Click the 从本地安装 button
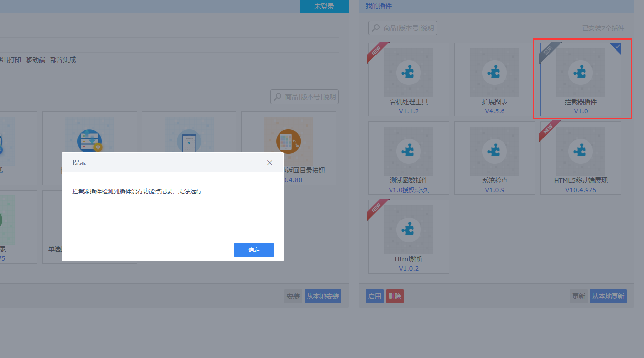Viewport: 644px width, 358px height. click(323, 296)
